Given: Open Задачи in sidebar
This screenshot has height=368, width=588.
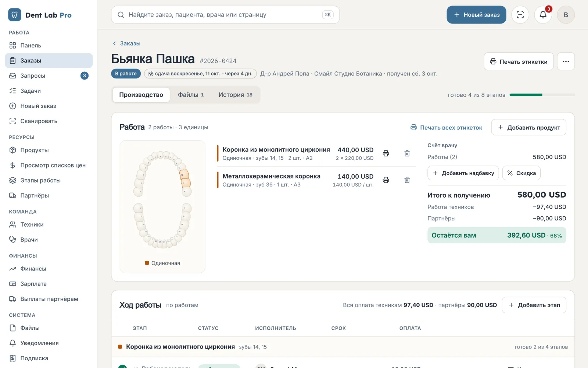Looking at the screenshot, I should click(x=49, y=91).
